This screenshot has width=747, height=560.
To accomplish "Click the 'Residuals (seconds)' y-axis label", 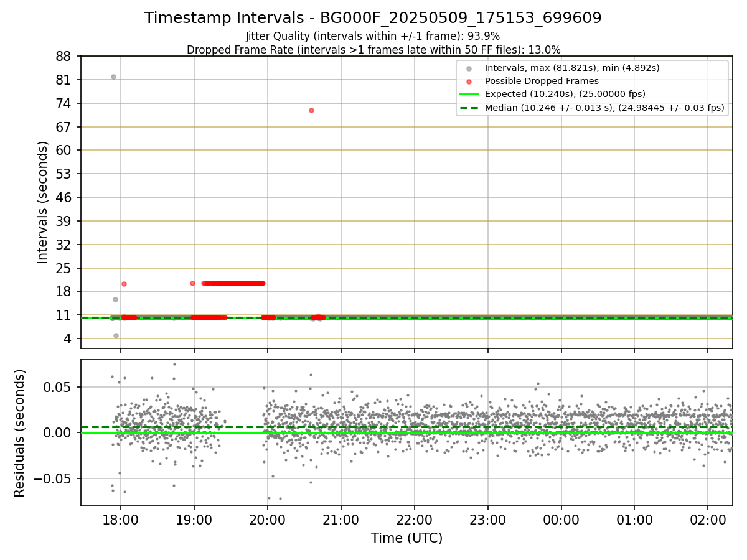I will pos(19,433).
